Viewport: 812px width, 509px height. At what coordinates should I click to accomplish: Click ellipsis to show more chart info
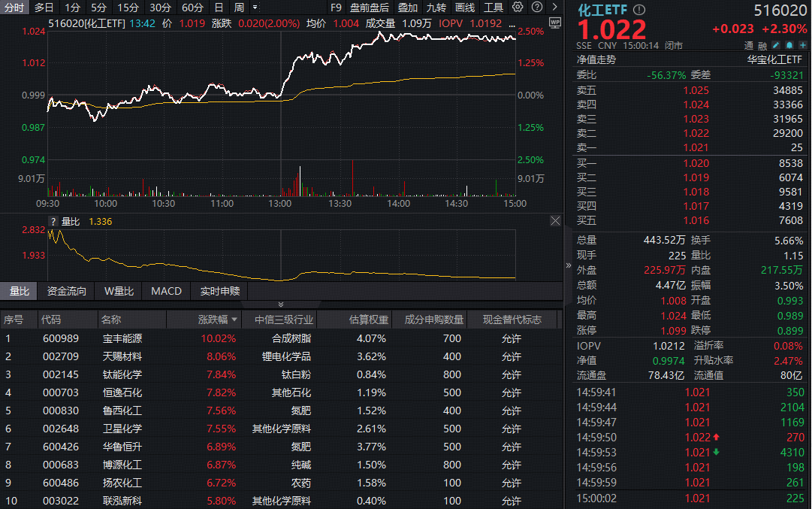tap(512, 24)
